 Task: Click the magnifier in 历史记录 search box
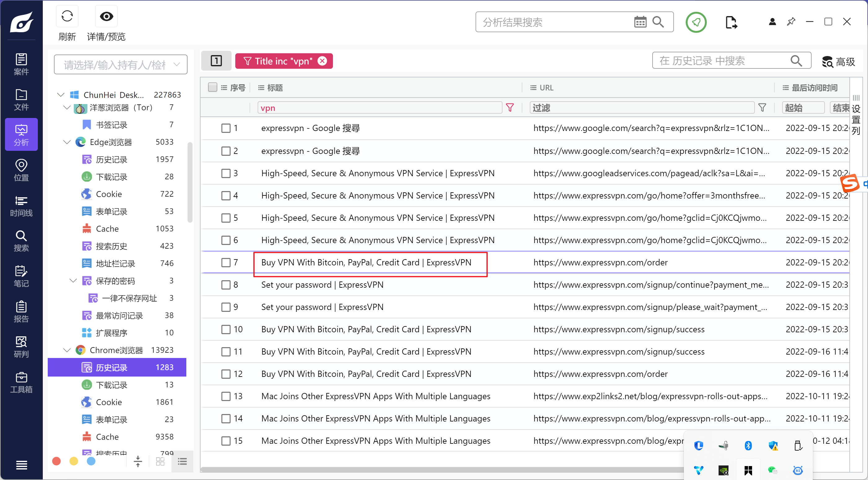tap(796, 61)
